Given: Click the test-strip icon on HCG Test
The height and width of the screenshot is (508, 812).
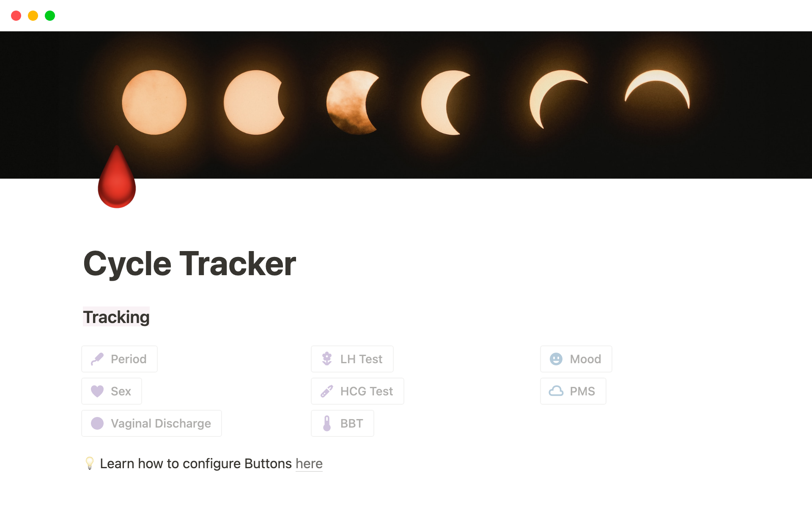Looking at the screenshot, I should click(326, 391).
